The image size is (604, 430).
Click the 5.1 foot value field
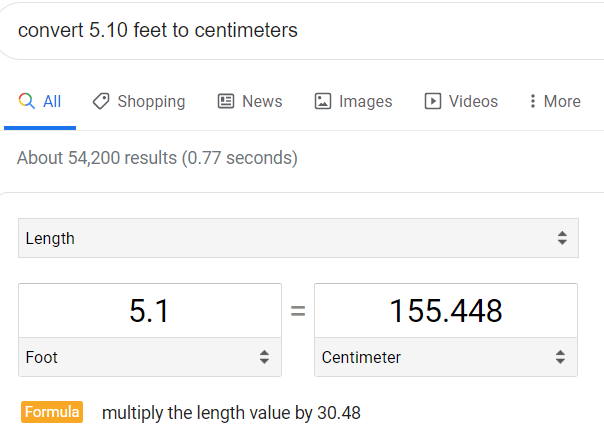[149, 311]
